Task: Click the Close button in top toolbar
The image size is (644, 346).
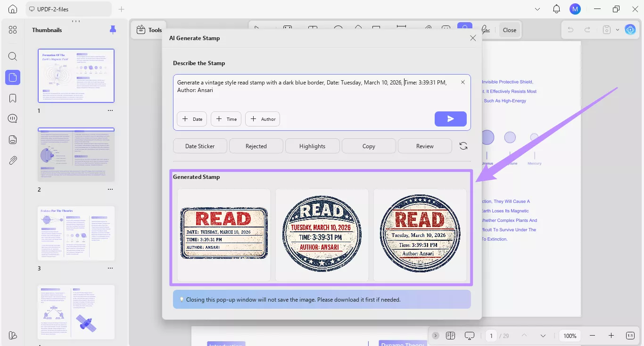Action: 510,30
